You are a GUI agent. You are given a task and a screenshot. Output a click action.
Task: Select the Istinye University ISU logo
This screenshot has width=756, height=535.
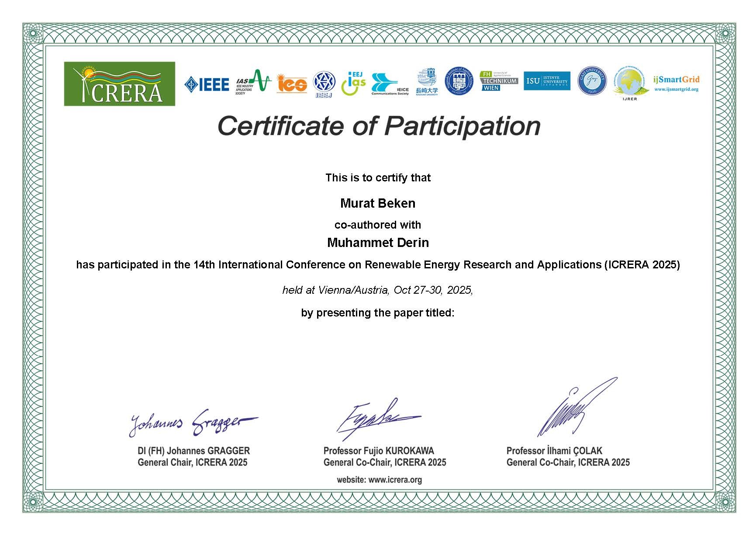[x=547, y=81]
